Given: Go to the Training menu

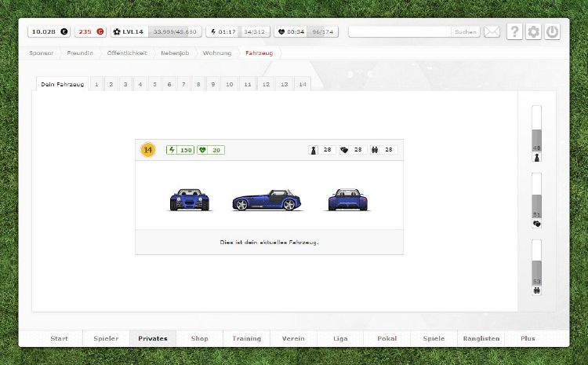Looking at the screenshot, I should click(x=246, y=338).
